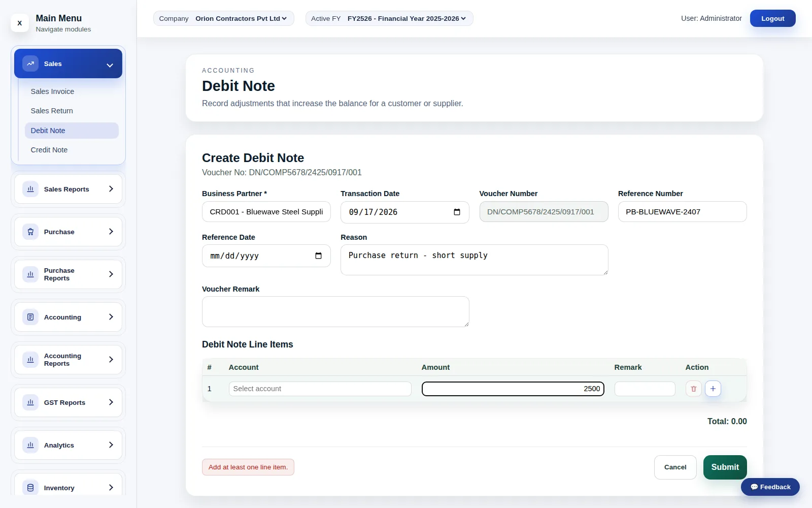
Task: Select Debit Note menu item
Action: coord(72,131)
